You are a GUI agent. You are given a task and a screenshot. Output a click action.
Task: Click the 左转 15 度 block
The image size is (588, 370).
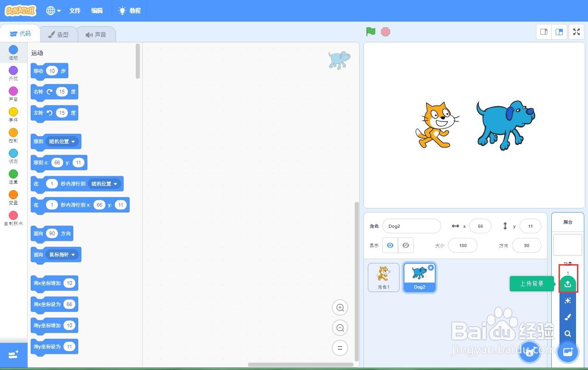click(54, 113)
